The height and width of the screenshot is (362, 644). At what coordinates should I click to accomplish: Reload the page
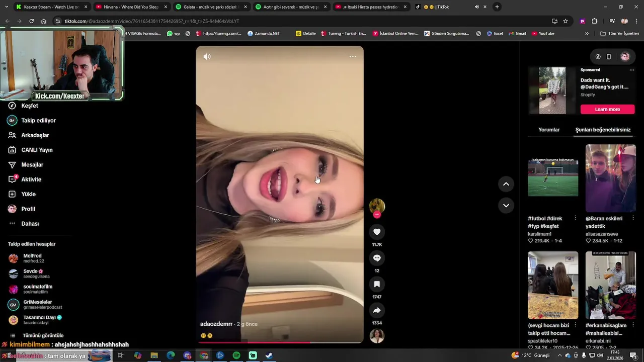pos(31,21)
